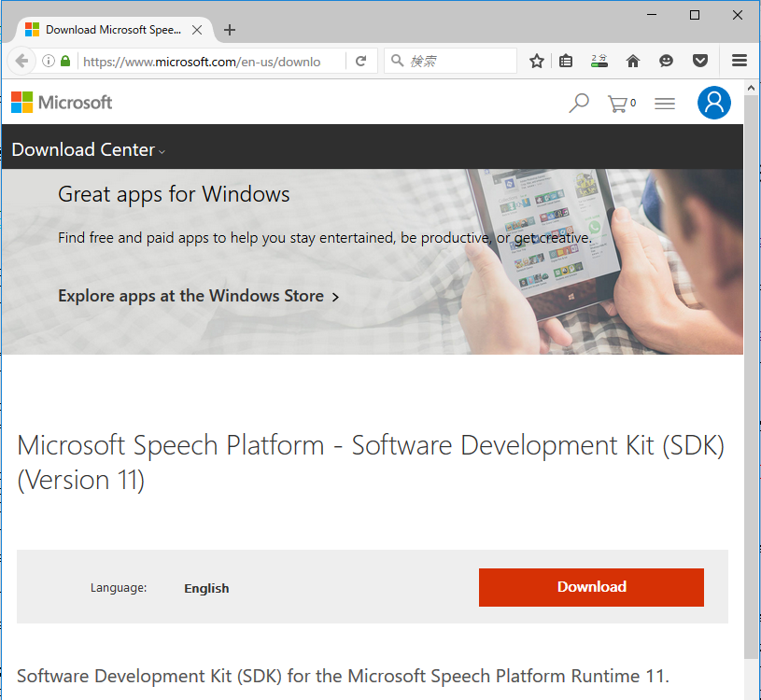Click the red Download button
This screenshot has width=761, height=700.
point(591,587)
